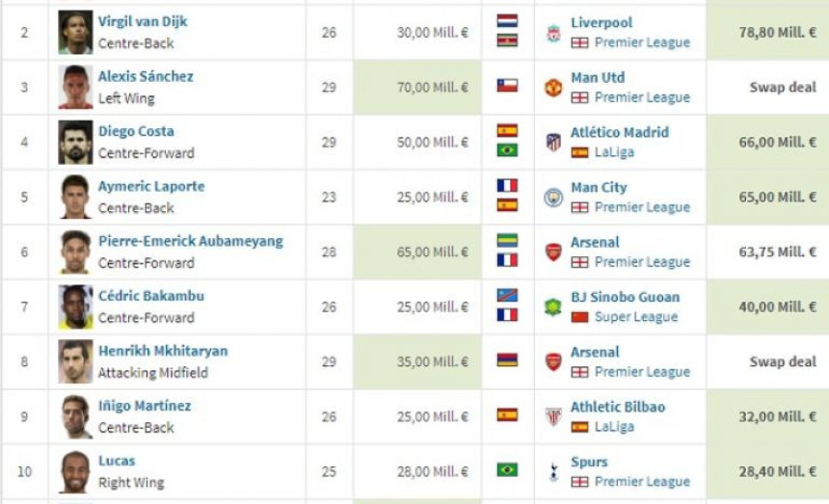Open the Iñigo Martínez player link
This screenshot has height=504, width=829.
(x=145, y=406)
